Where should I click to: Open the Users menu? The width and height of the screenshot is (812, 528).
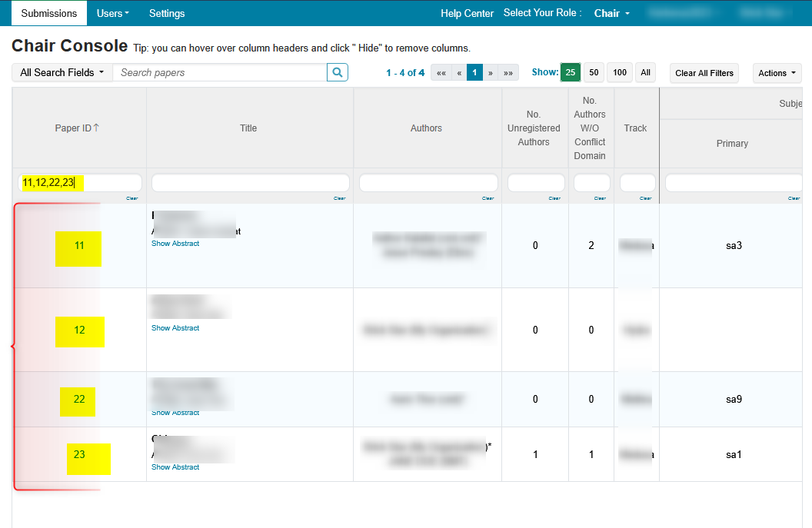113,13
